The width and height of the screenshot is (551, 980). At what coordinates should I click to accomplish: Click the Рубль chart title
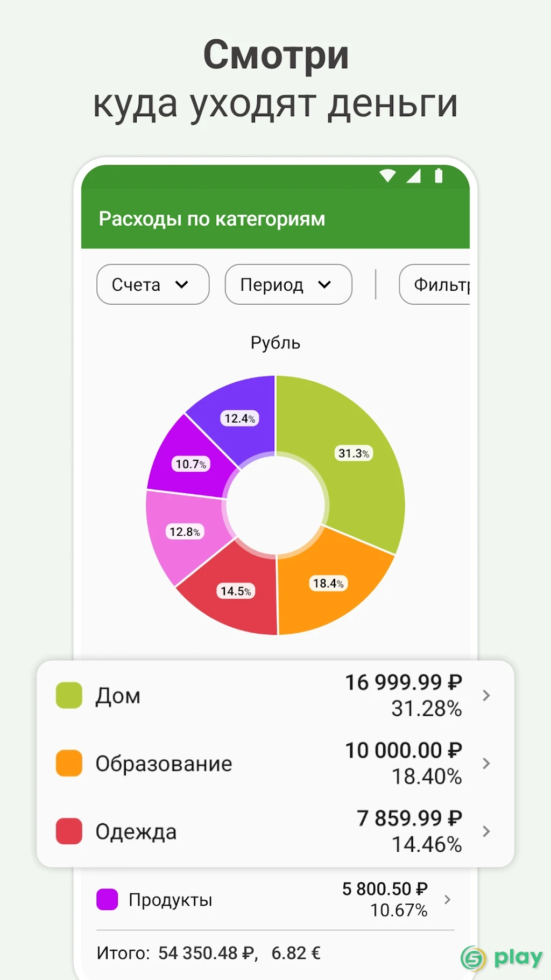pyautogui.click(x=275, y=343)
